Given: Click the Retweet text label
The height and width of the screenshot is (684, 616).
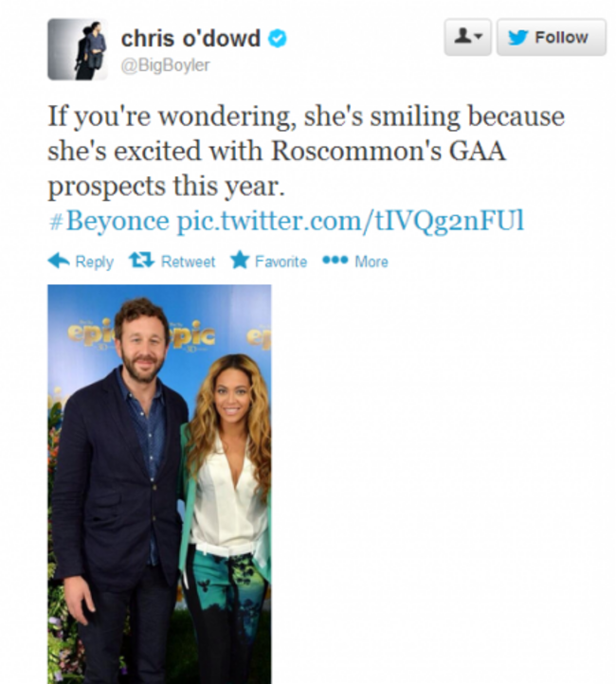Looking at the screenshot, I should [188, 261].
